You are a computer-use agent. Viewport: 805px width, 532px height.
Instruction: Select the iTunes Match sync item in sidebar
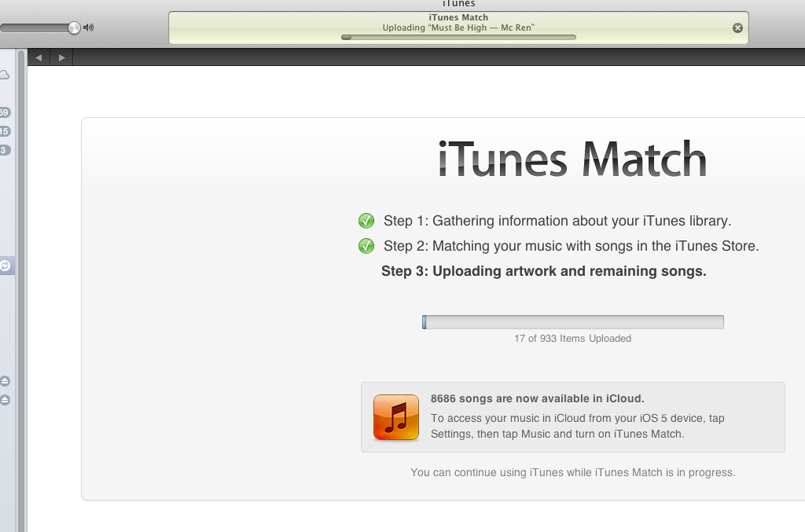pos(7,266)
